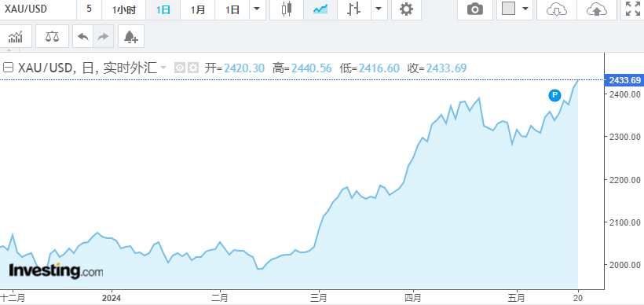Select the 1月 interval tab
The height and width of the screenshot is (305, 644).
tap(198, 9)
